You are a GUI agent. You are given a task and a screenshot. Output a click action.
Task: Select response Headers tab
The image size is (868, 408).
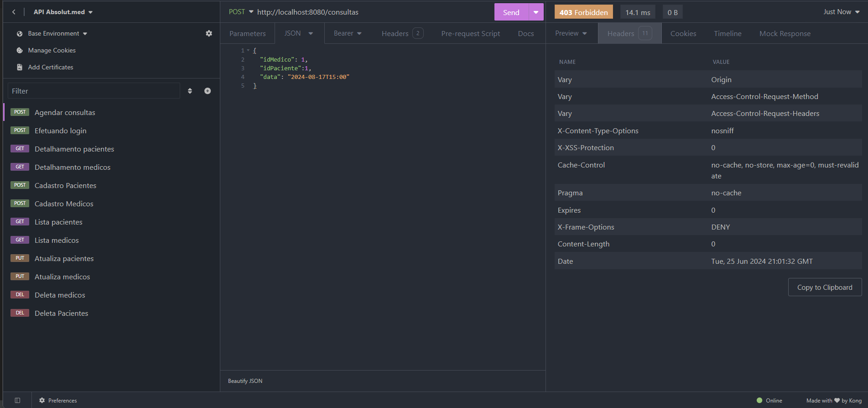click(629, 33)
